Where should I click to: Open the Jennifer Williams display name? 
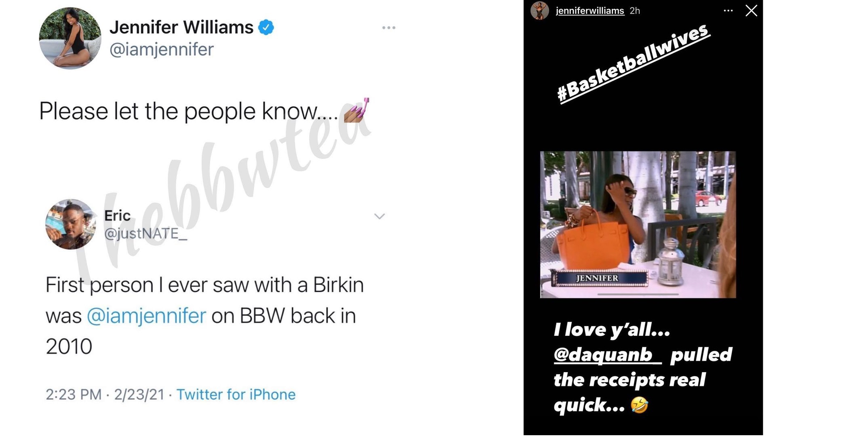click(181, 27)
